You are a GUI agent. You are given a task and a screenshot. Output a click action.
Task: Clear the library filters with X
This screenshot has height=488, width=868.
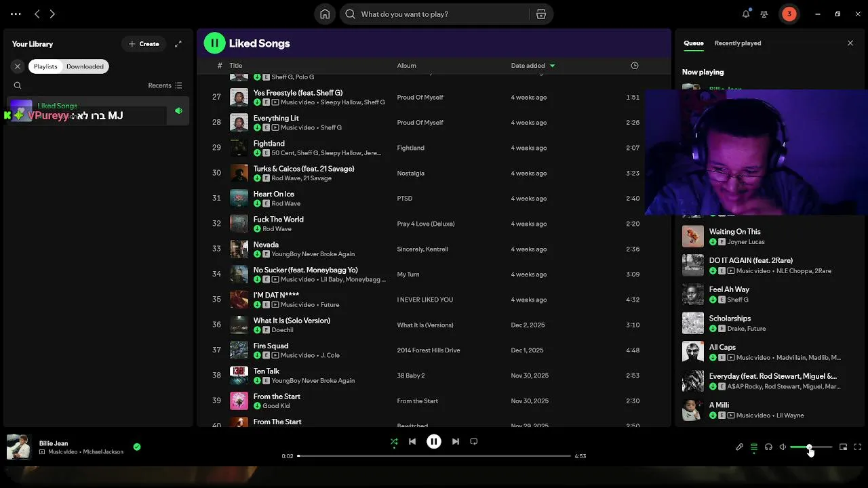(x=18, y=66)
